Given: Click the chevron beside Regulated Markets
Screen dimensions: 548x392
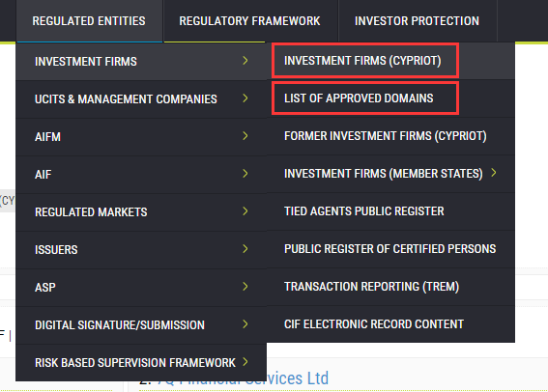Looking at the screenshot, I should coord(245,211).
